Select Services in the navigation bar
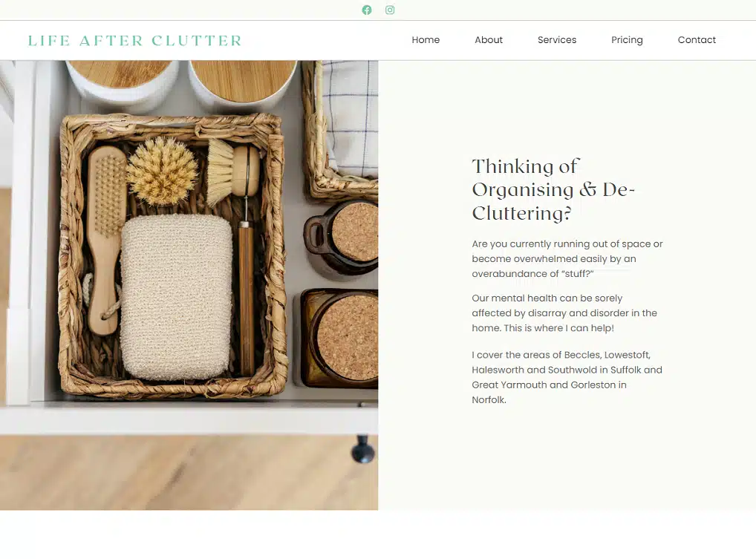Viewport: 756px width, 559px height. click(557, 40)
